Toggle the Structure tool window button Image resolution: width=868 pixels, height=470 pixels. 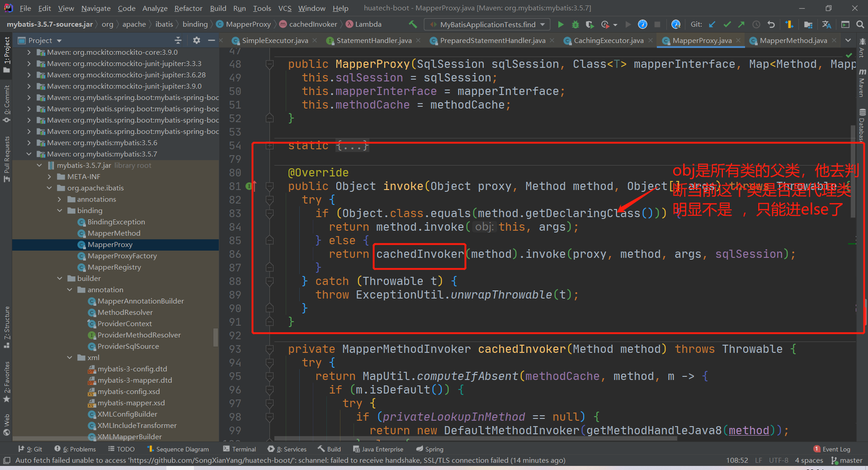click(6, 328)
